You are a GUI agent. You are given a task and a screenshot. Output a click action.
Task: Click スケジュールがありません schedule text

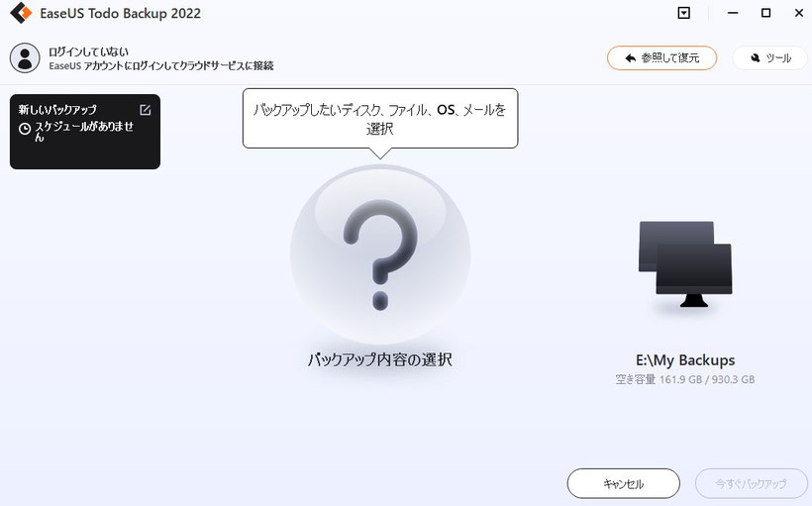coord(84,131)
